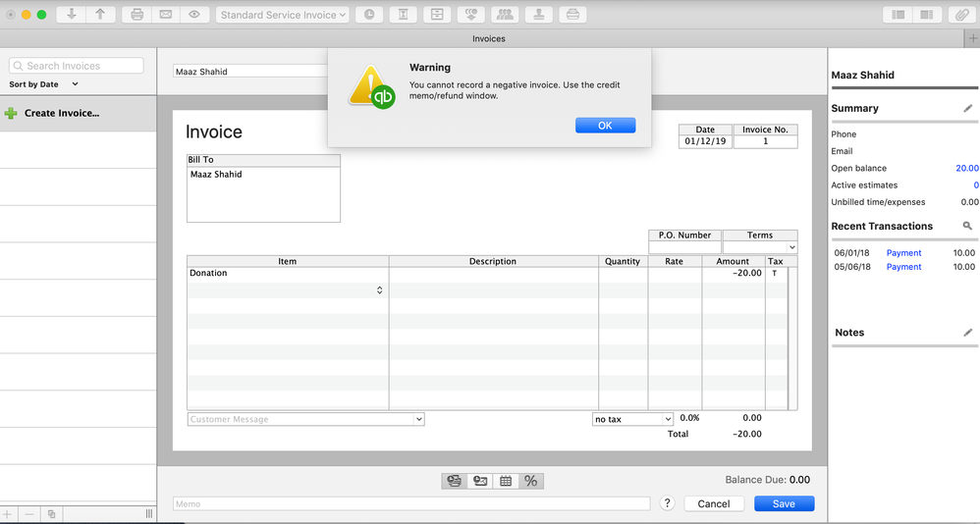Click Create Invoice in the sidebar
Image resolution: width=980 pixels, height=524 pixels.
[61, 113]
